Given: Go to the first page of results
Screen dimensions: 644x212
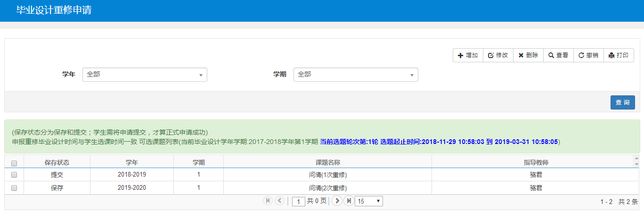Looking at the screenshot, I should 268,201.
